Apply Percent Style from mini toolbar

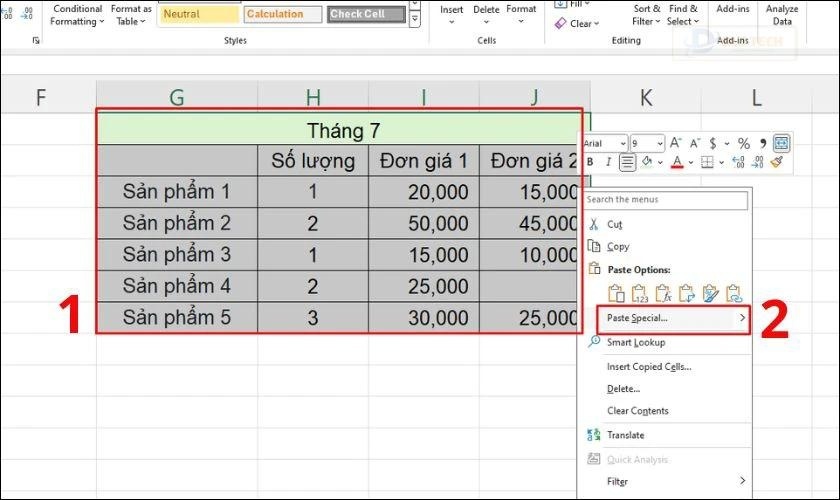point(743,143)
